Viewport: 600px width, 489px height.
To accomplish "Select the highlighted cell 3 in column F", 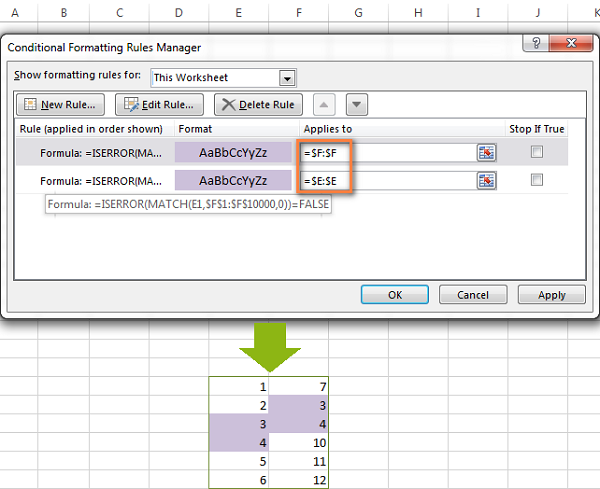I will click(298, 405).
